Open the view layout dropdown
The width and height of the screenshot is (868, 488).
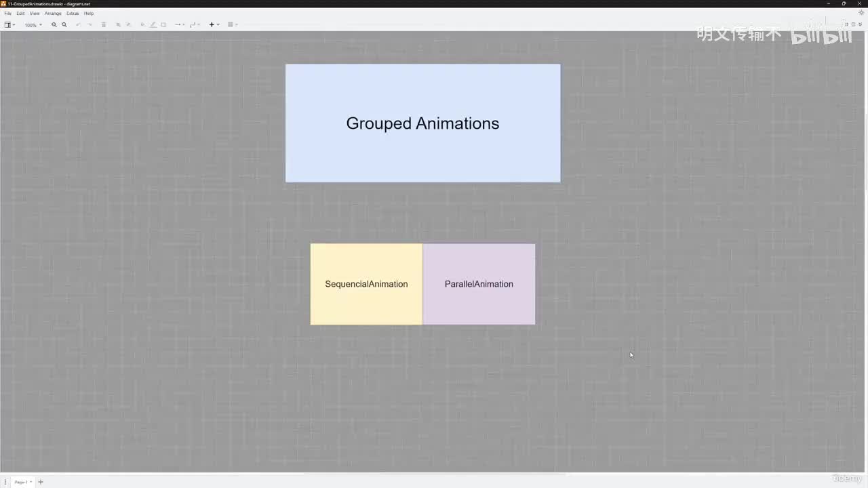point(9,25)
